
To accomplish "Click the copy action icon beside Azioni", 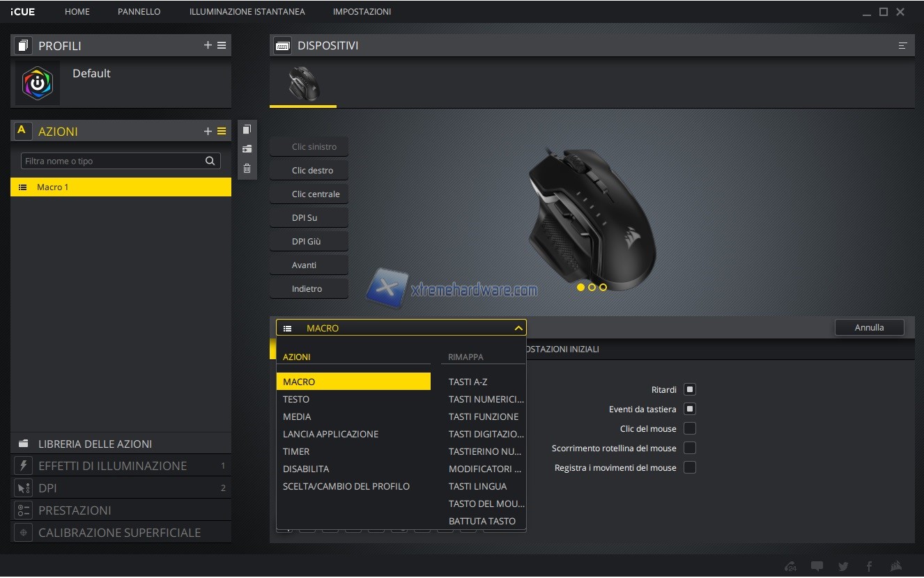I will coord(247,130).
